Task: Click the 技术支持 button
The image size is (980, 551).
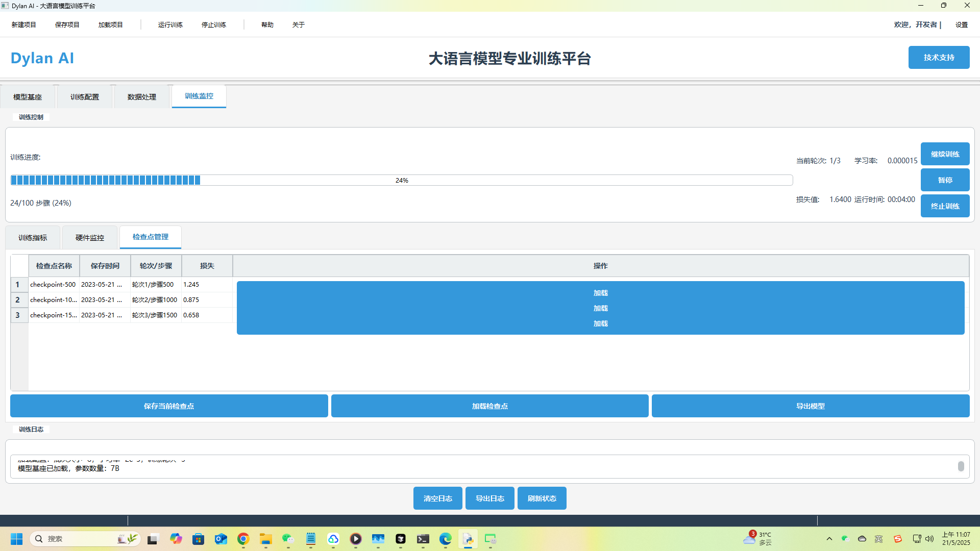Action: click(939, 57)
